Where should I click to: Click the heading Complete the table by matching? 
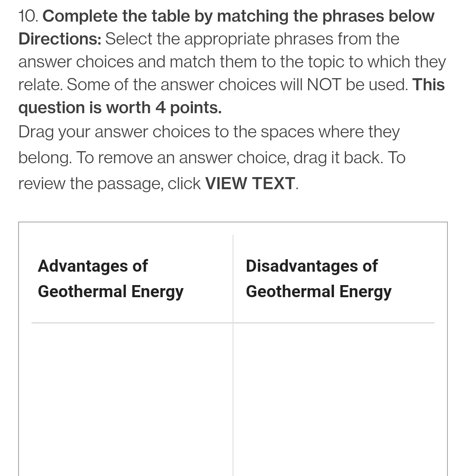tap(238, 16)
